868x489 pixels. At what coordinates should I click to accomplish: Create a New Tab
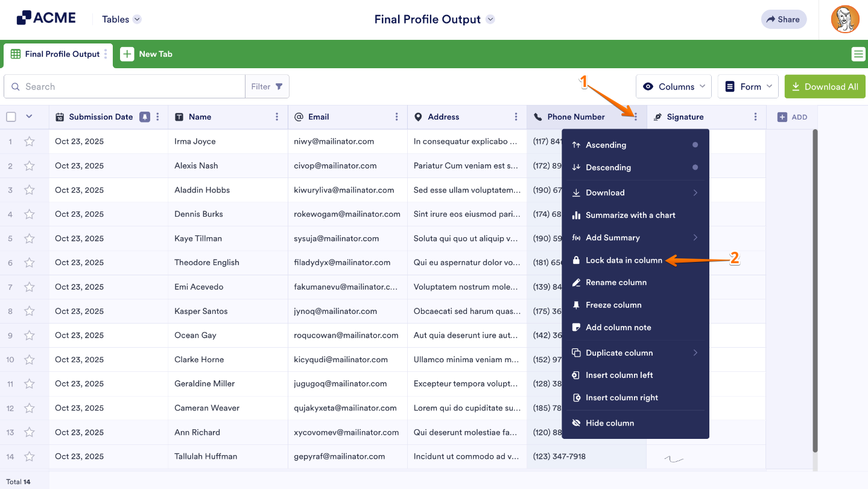pyautogui.click(x=147, y=54)
